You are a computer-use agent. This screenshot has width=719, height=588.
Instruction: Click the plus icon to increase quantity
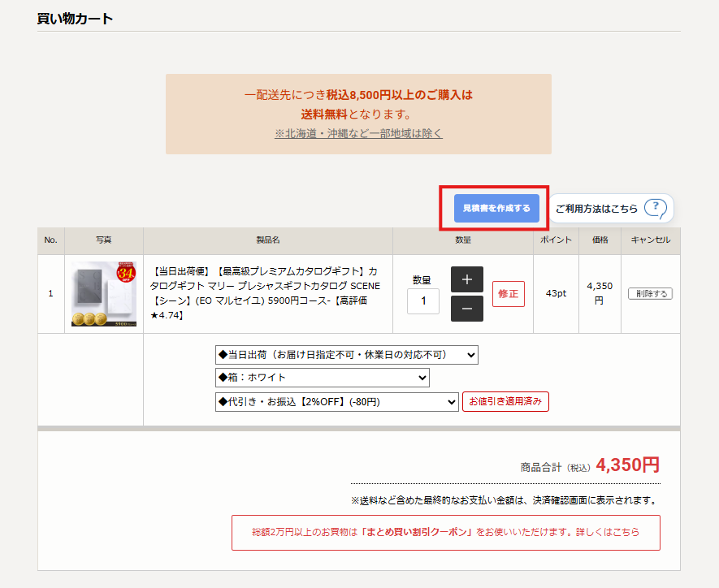coord(466,278)
